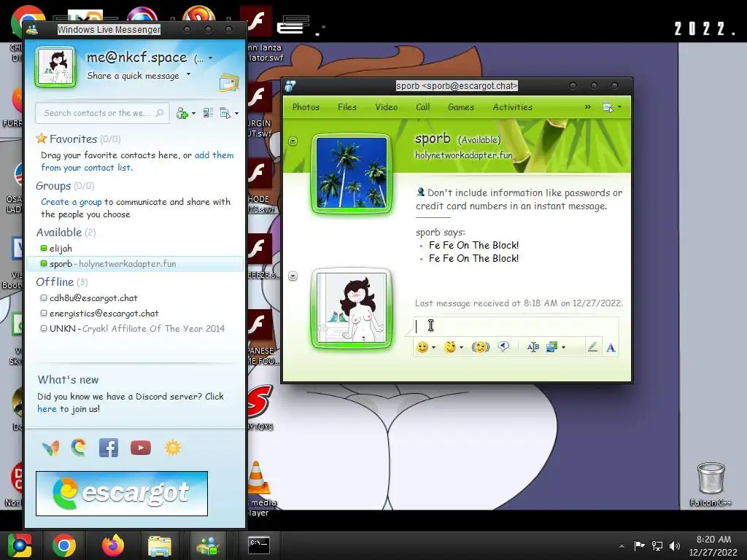The height and width of the screenshot is (560, 747).
Task: Show hidden tray icons arrow
Action: pyautogui.click(x=622, y=546)
